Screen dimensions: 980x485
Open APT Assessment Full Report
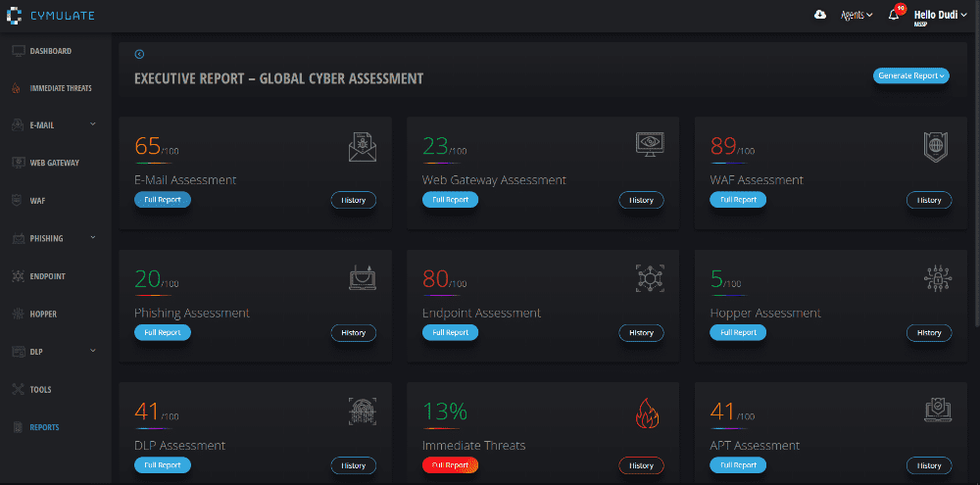738,465
